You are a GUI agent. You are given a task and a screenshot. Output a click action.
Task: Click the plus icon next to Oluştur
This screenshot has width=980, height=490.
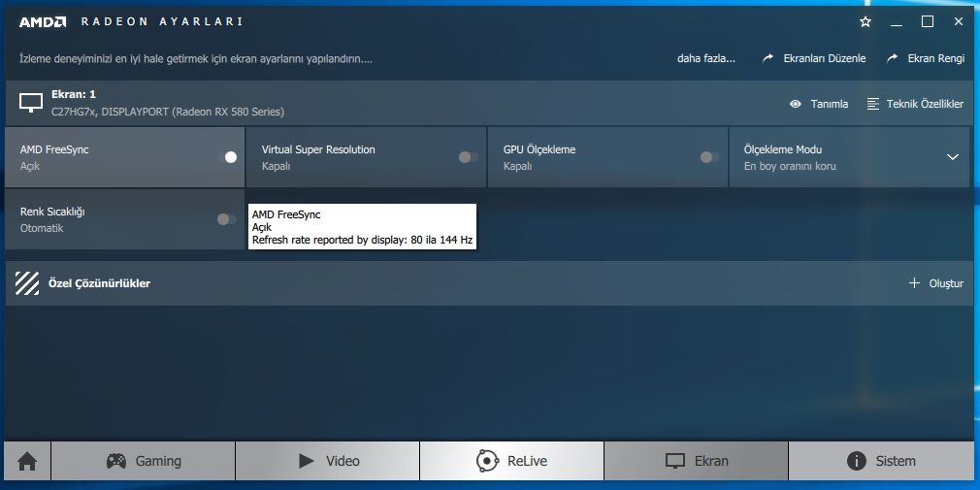pyautogui.click(x=914, y=283)
